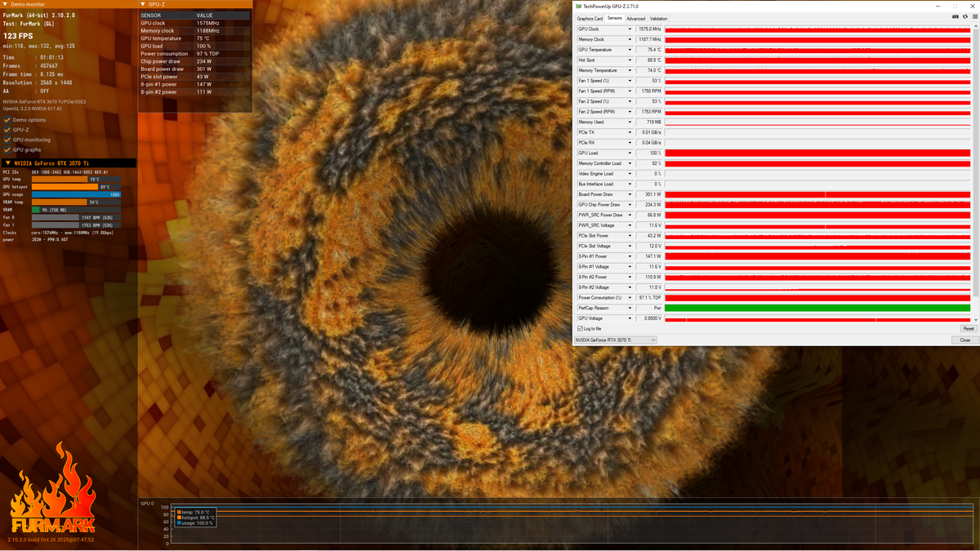
Task: Click the 301.1 W Board Power Draw value
Action: pyautogui.click(x=648, y=194)
